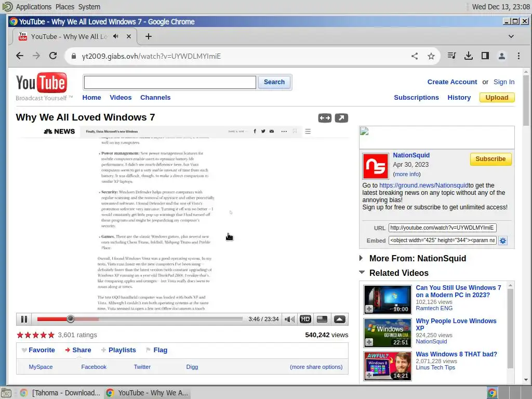The width and height of the screenshot is (532, 399).
Task: Expand (more info) description link
Action: 407,174
